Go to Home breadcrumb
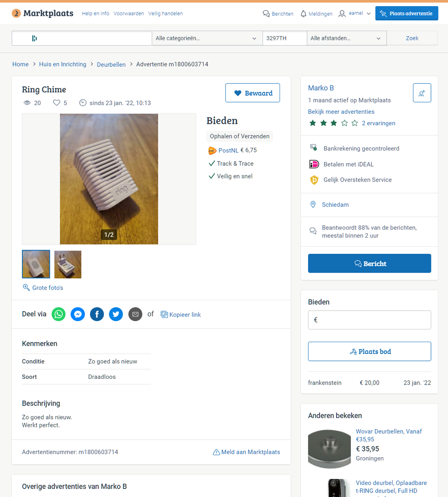 [x=20, y=64]
